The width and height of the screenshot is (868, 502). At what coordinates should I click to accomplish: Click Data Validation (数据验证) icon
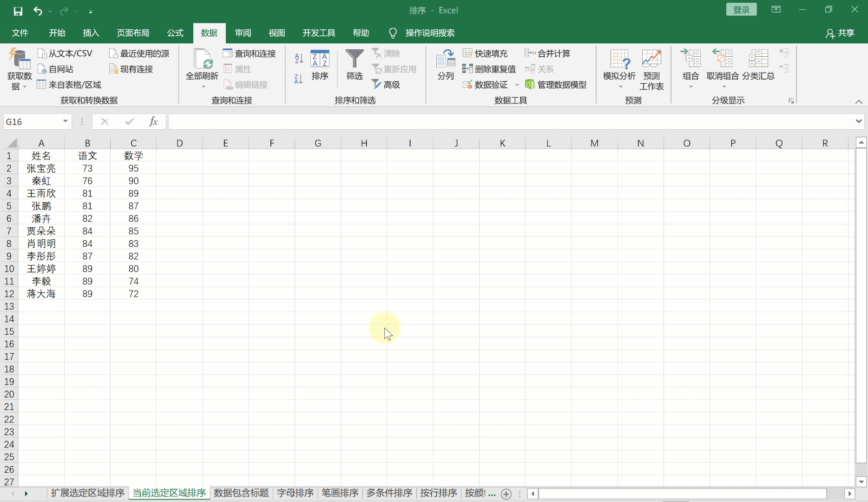coord(485,85)
